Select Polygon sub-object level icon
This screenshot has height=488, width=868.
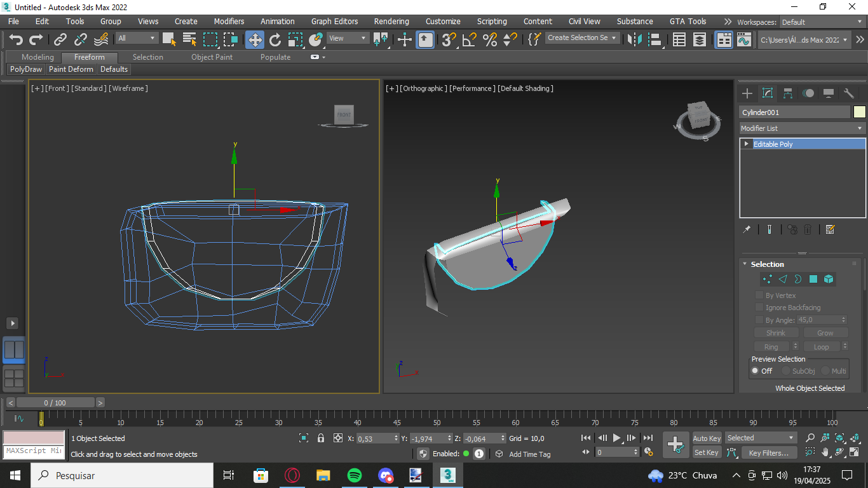813,279
